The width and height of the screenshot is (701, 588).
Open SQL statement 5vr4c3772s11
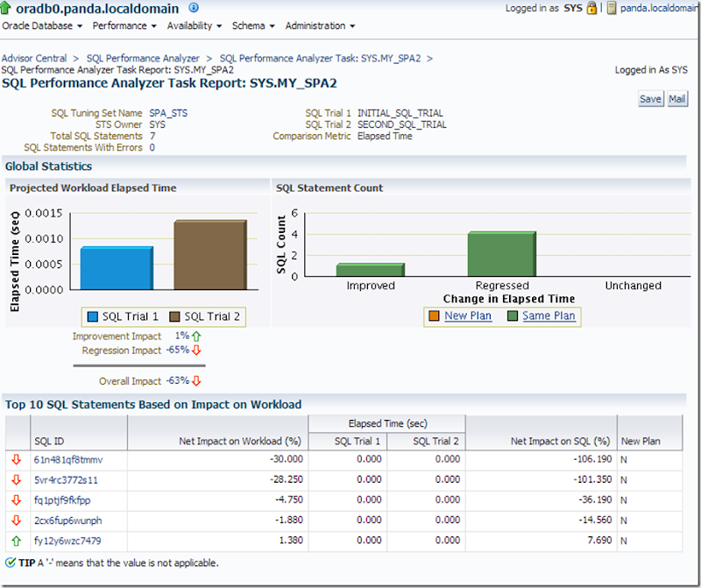67,478
